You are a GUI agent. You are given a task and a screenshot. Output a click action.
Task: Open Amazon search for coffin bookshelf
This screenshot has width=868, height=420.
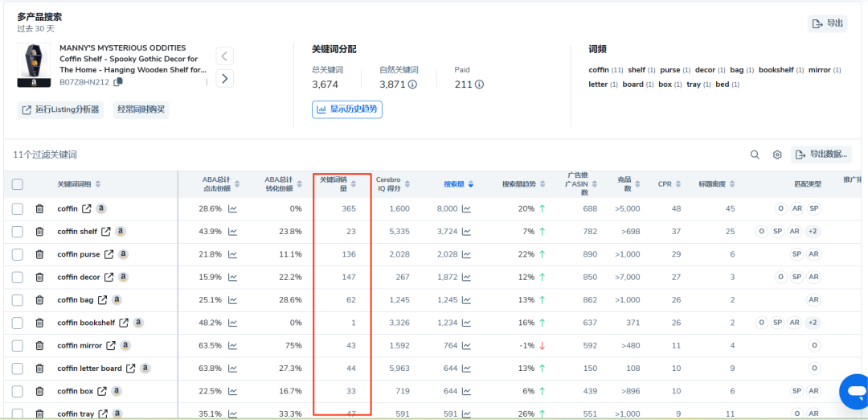138,322
